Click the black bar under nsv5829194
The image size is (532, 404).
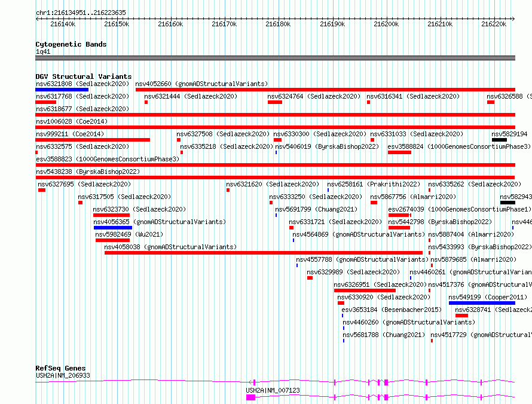click(x=499, y=140)
